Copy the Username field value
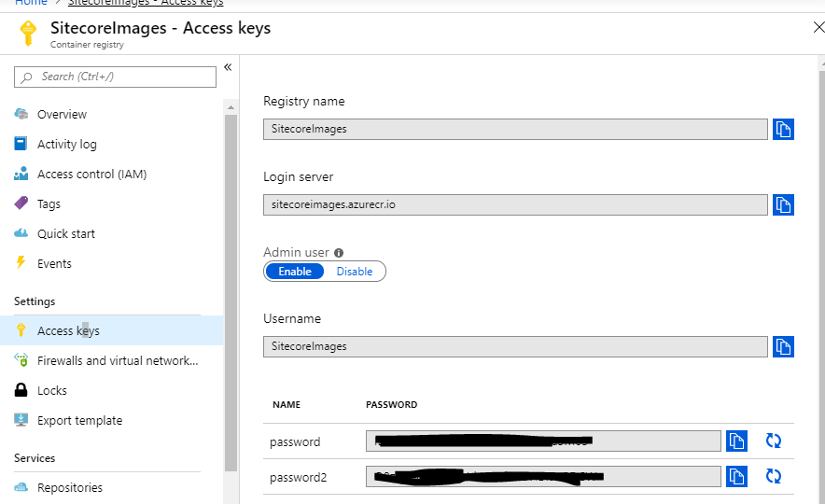Viewport: 825px width, 504px height. coord(783,346)
